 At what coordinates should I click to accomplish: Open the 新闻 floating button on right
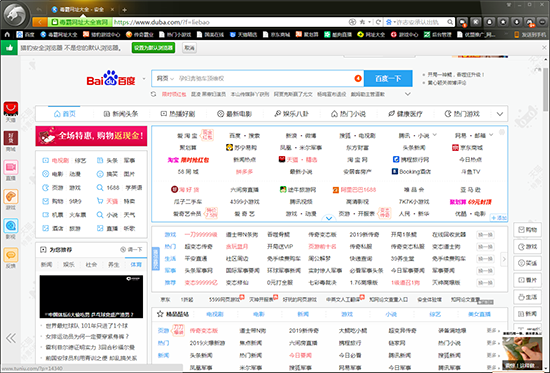coord(528,314)
